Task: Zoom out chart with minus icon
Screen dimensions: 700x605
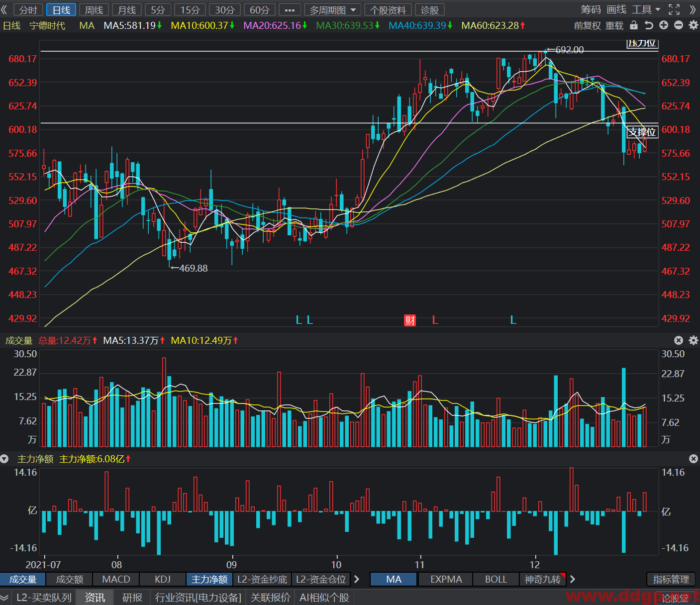Action: 679,25
